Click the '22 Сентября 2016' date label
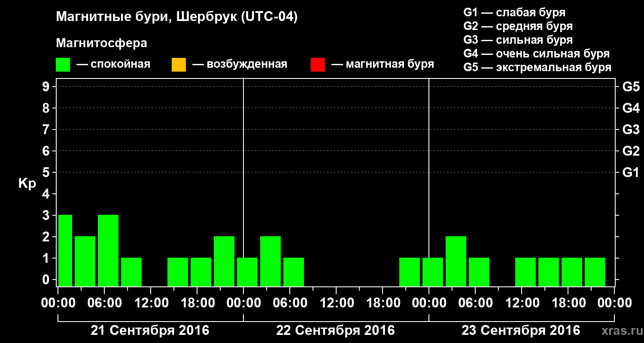 coord(335,331)
